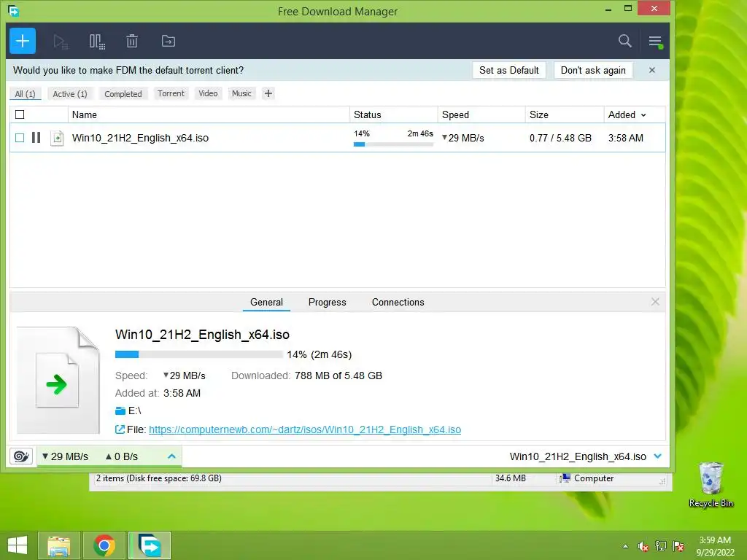Click the network tray icon
Screen dimensions: 747x560
coord(661,546)
